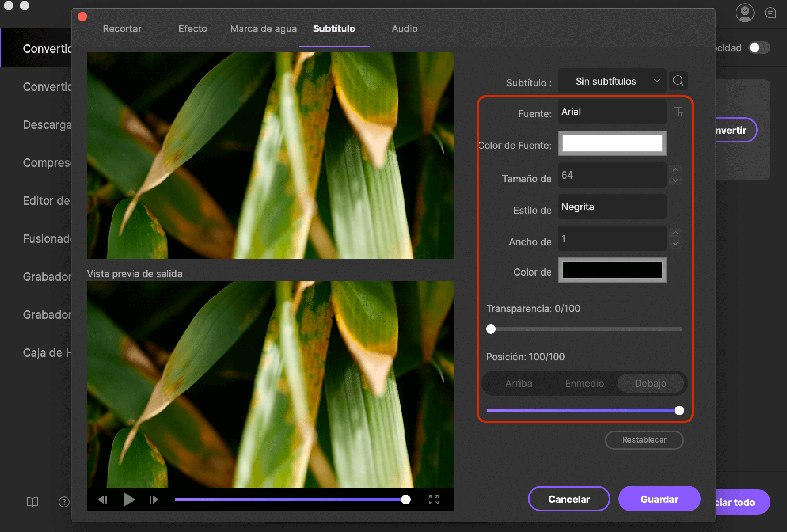Screen dimensions: 787x532
Task: Decrease outline width with down stepper
Action: coord(675,244)
